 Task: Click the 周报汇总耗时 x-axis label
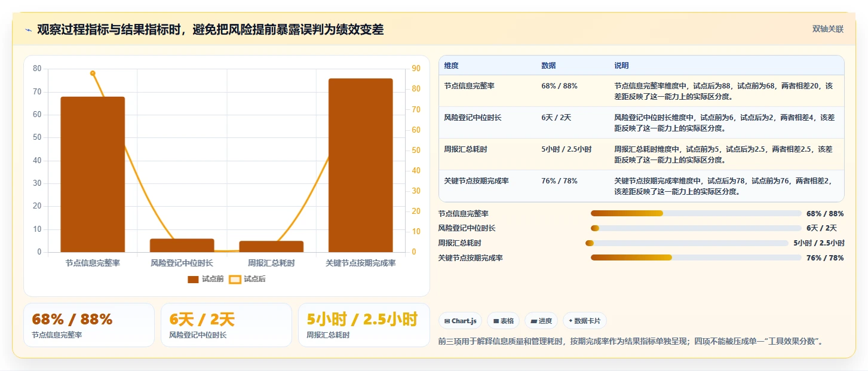pos(271,263)
